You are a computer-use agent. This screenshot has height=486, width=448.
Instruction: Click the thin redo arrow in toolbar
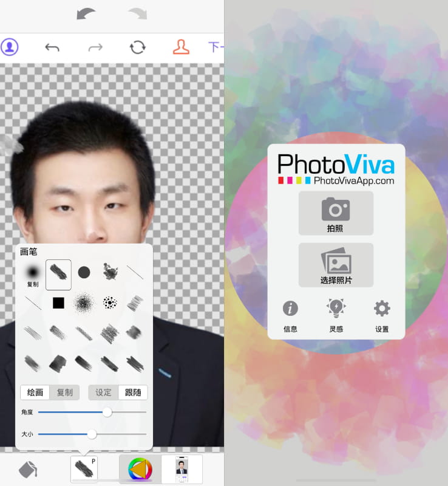pos(95,47)
